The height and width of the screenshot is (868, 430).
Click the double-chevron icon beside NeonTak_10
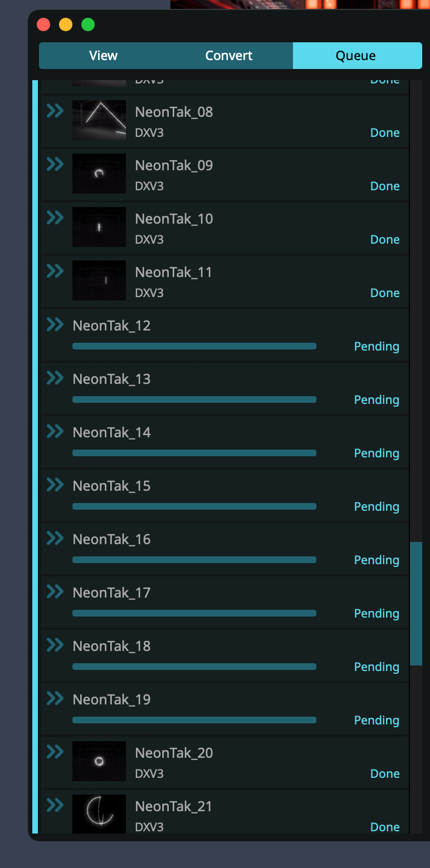pyautogui.click(x=55, y=218)
